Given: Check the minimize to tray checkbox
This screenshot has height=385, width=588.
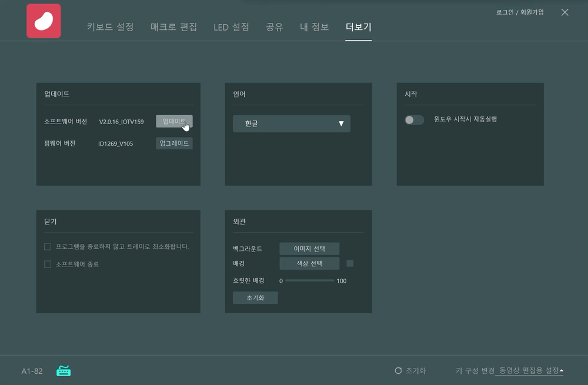Looking at the screenshot, I should click(47, 246).
